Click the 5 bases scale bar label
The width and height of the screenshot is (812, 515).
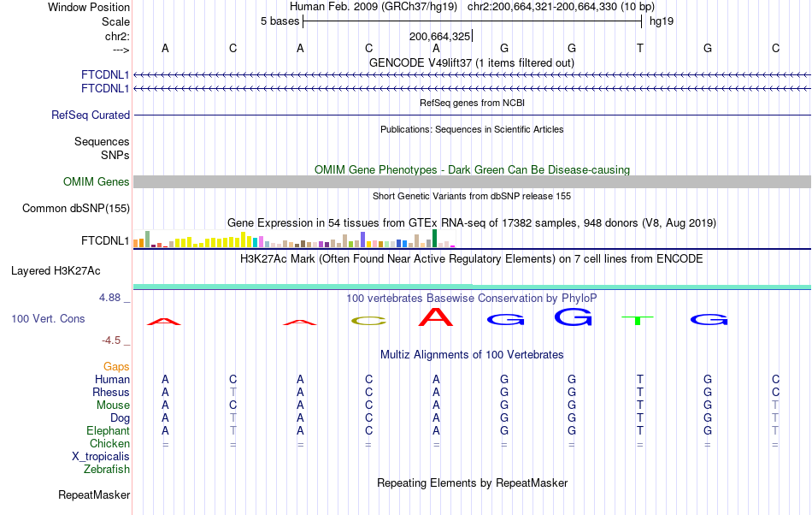coord(279,21)
